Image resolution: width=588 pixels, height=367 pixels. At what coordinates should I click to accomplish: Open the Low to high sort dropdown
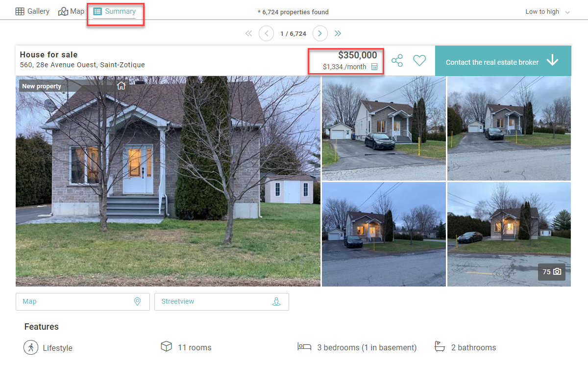click(548, 12)
